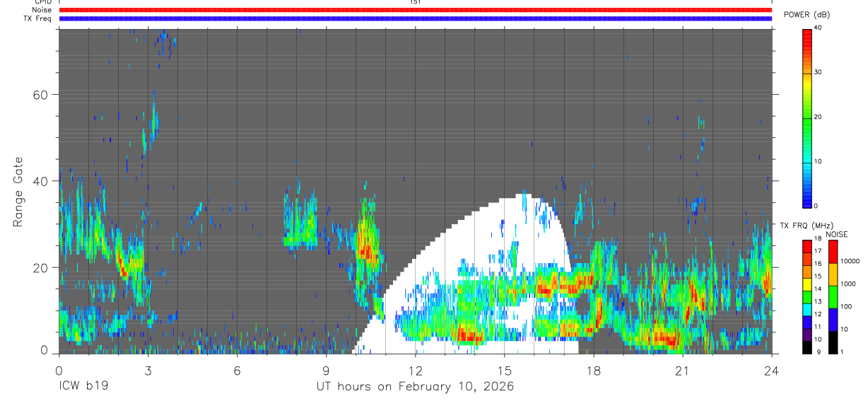868x401 pixels.
Task: Click the '17' label on the TX FRQ scale
Action: [x=818, y=251]
